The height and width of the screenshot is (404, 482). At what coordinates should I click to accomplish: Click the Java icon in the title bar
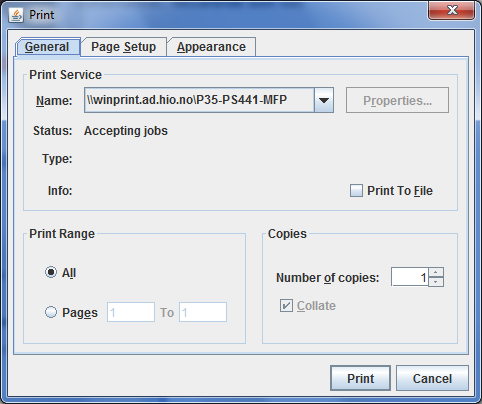(x=16, y=15)
